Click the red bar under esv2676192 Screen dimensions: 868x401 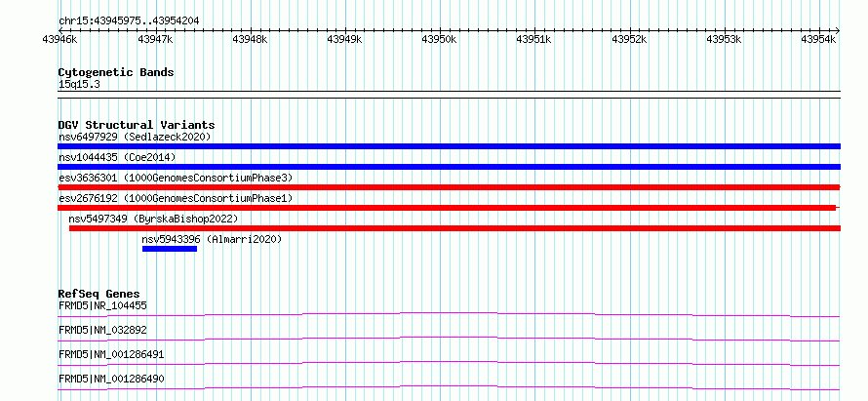click(447, 208)
